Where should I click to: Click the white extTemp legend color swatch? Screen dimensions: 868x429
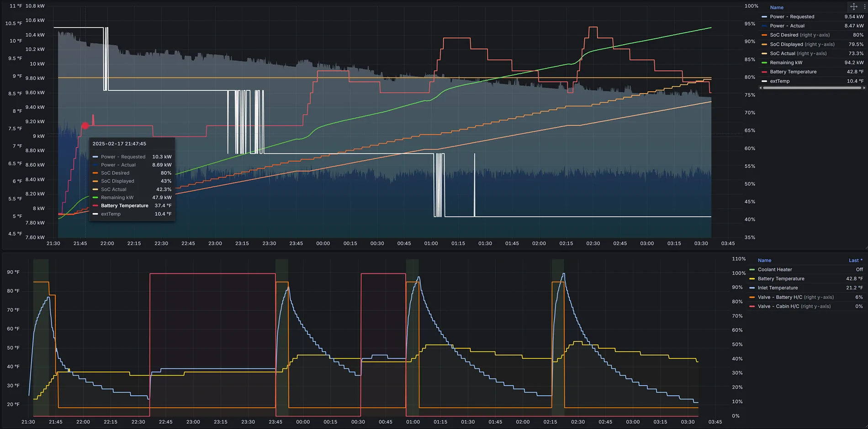coord(764,81)
